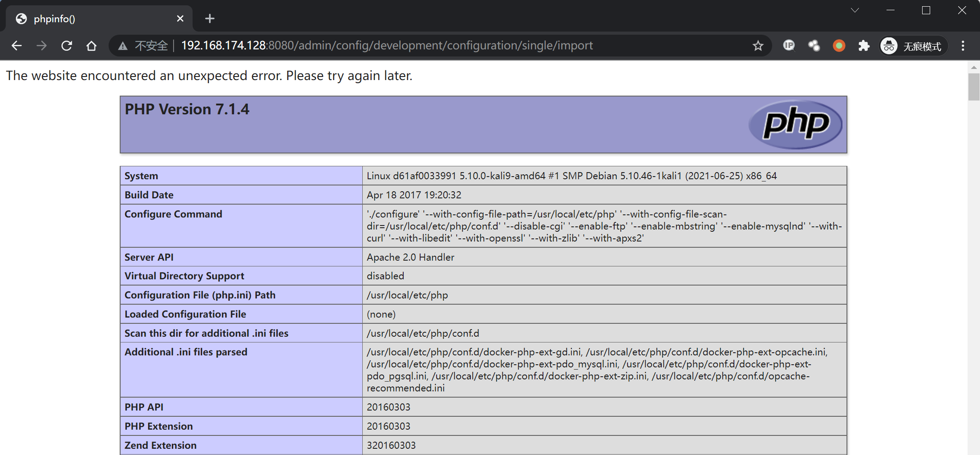
Task: Click Scan this dir for additional .ini files
Action: coord(207,333)
